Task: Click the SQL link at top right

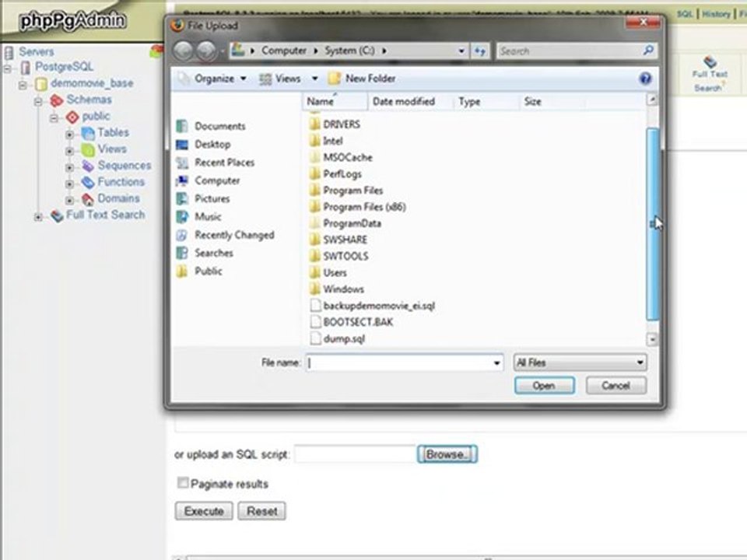Action: pyautogui.click(x=685, y=14)
